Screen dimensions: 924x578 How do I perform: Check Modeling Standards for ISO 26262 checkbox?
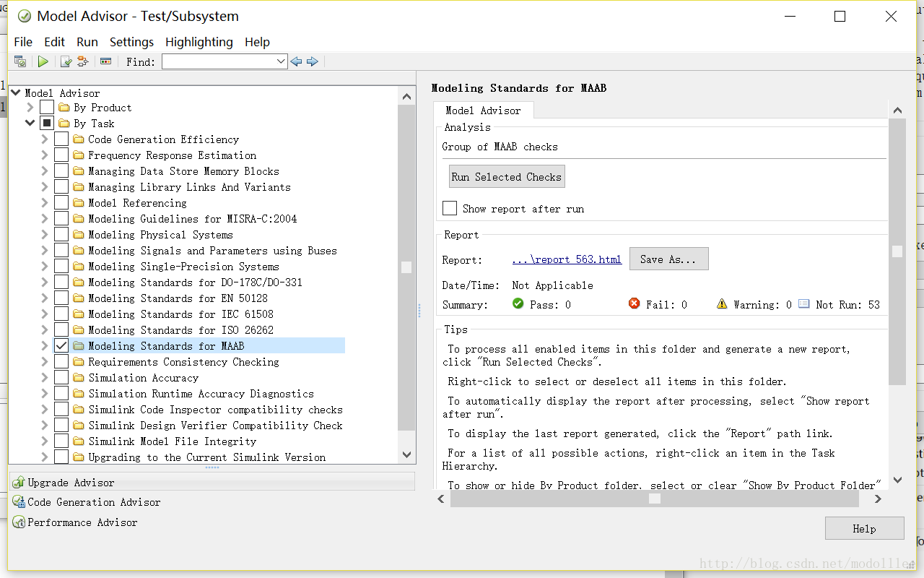coord(61,330)
